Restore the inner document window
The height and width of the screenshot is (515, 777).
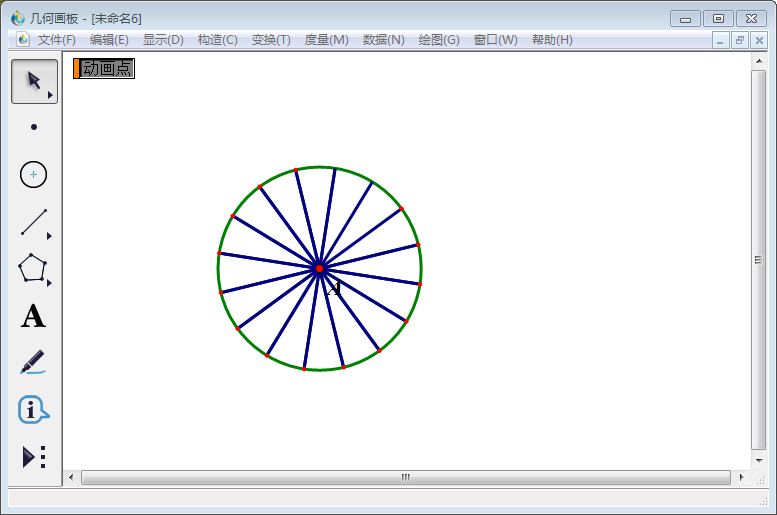(x=740, y=40)
